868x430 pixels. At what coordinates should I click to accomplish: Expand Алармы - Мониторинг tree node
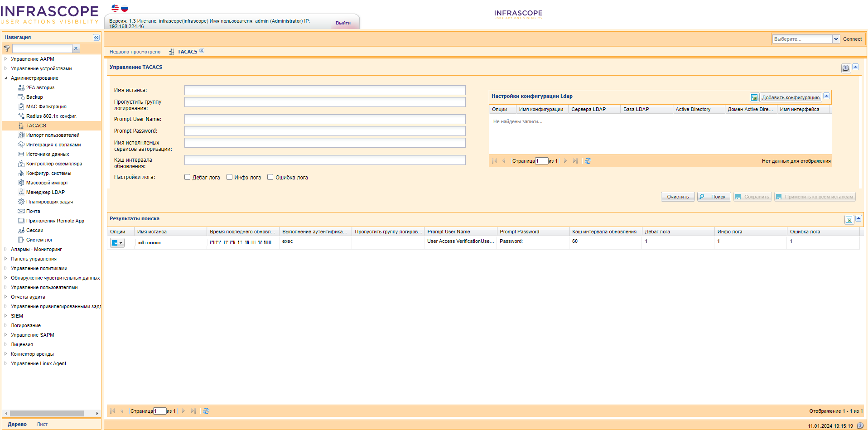(x=5, y=249)
